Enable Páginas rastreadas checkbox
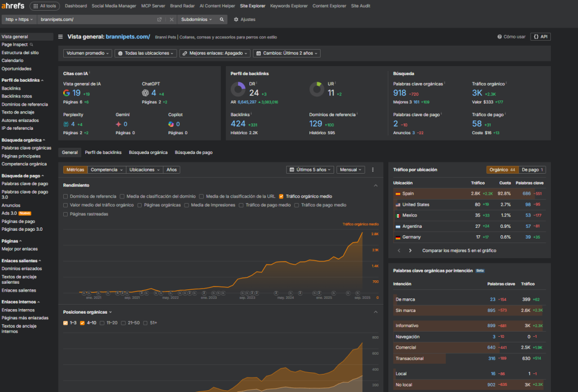The image size is (578, 392). tap(65, 214)
